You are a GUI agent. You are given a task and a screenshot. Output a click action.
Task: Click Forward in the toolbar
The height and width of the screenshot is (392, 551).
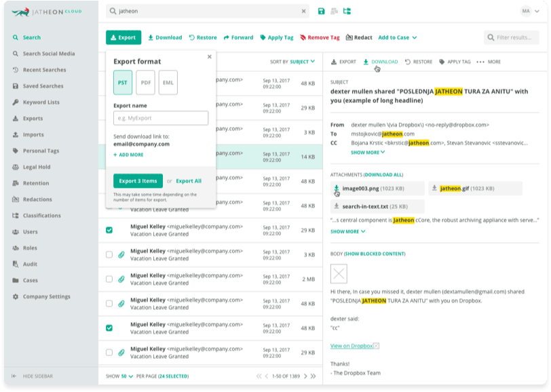[238, 37]
